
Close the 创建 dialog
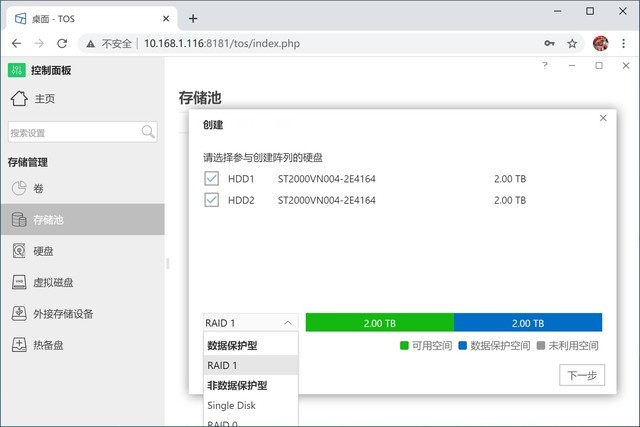point(603,118)
